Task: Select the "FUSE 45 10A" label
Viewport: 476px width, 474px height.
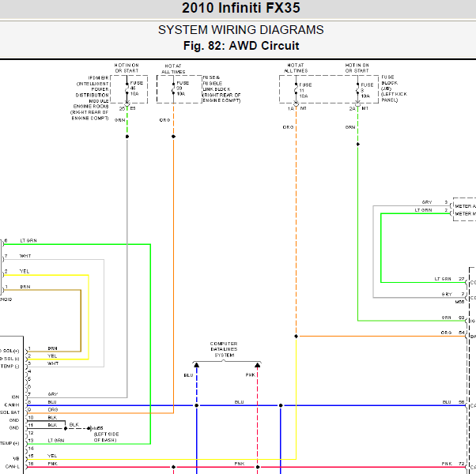Action: click(135, 88)
